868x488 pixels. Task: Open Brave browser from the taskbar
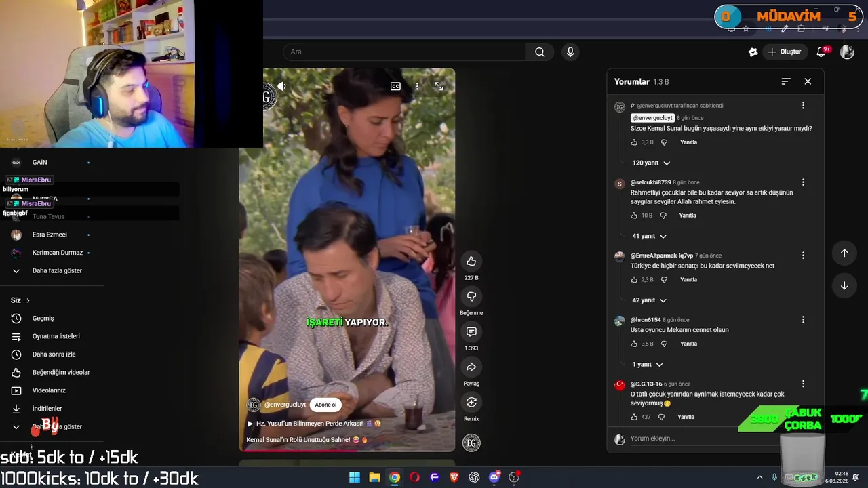point(454,477)
